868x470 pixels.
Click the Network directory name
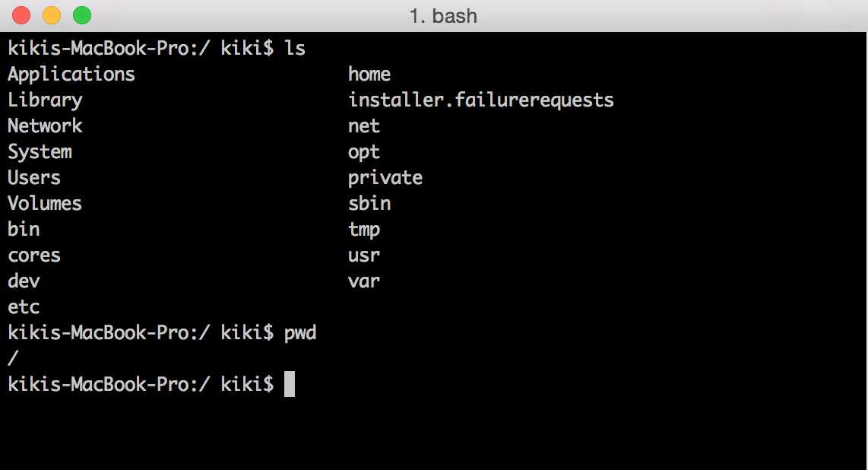coord(45,125)
